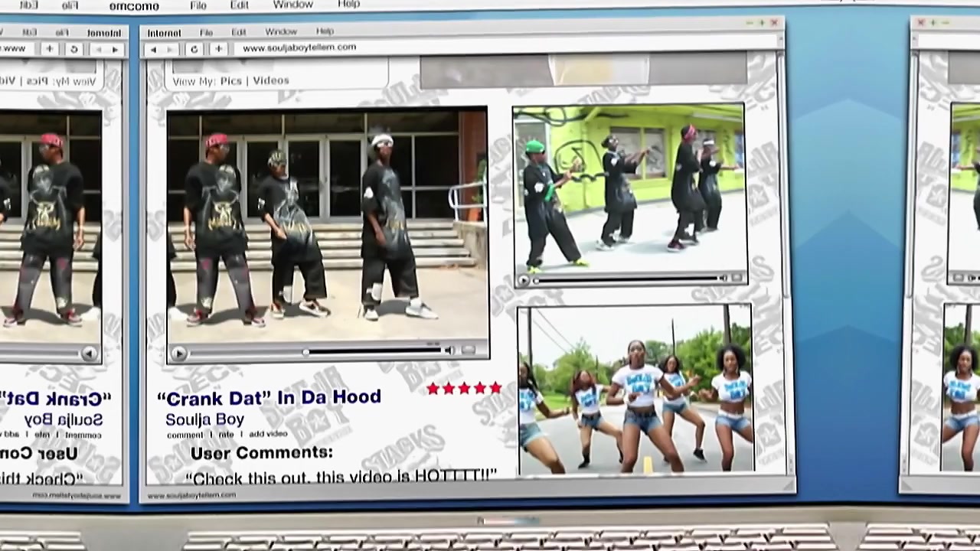Open the File menu in center window
980x551 pixels.
click(x=206, y=32)
